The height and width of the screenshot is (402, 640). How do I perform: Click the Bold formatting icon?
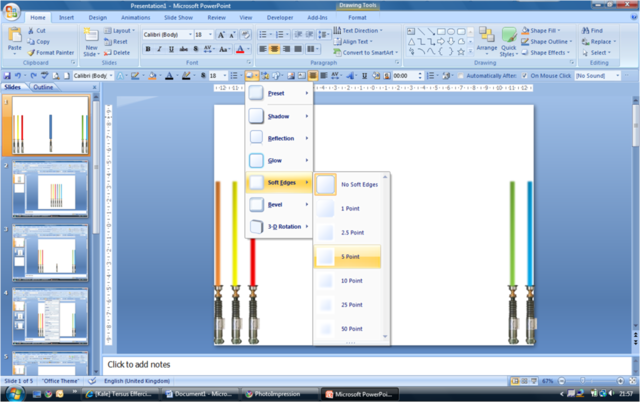[146, 49]
